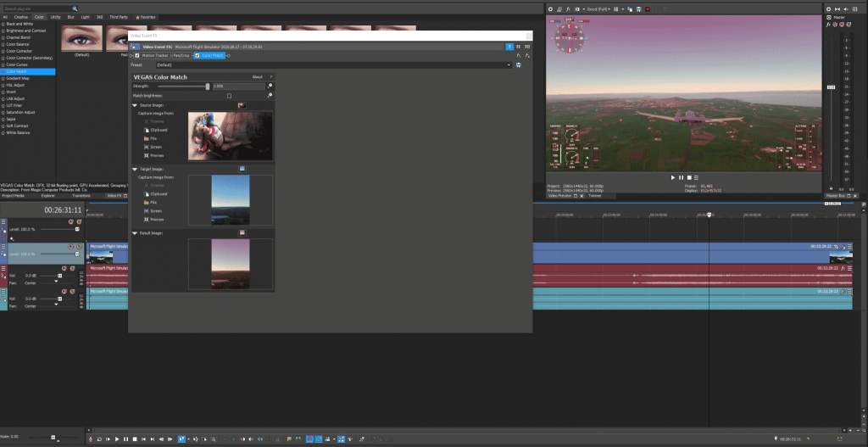868x447 pixels.
Task: Switch to the Transitions tab
Action: coord(81,195)
